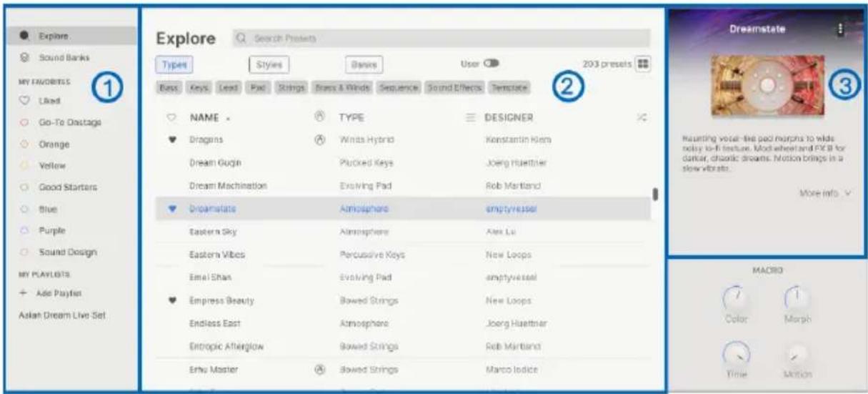Click the Search Presets input field
The height and width of the screenshot is (394, 868).
pos(442,37)
